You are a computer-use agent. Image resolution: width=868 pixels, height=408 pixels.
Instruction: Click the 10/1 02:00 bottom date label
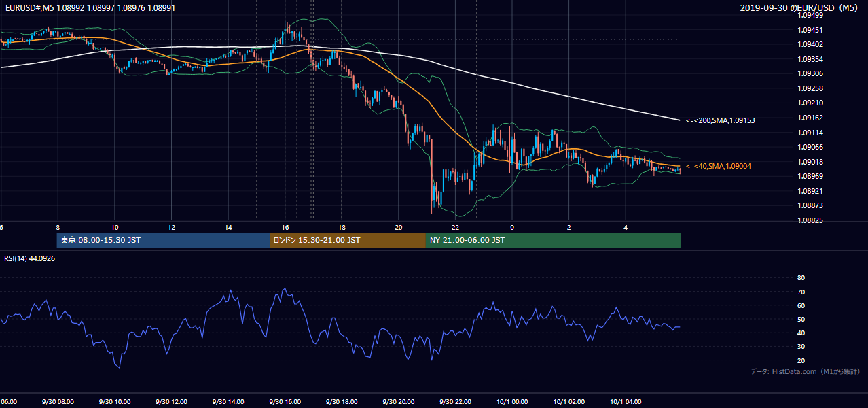coord(568,401)
